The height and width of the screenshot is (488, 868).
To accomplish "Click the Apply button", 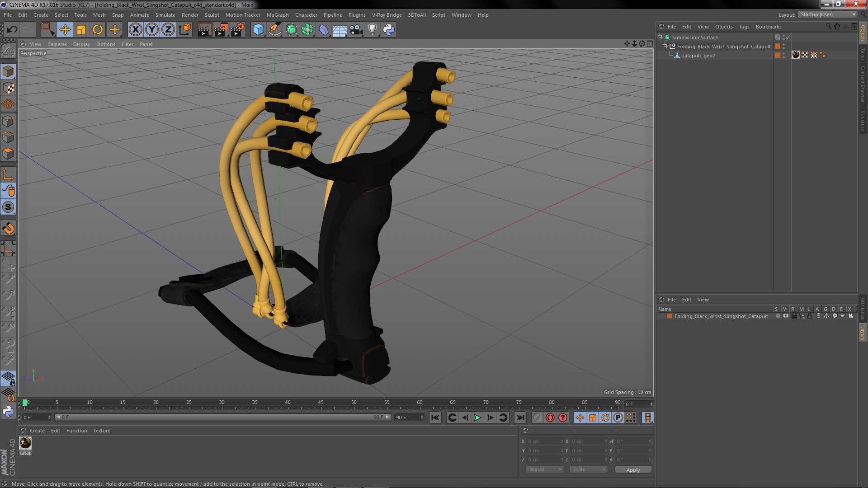I will [x=632, y=470].
